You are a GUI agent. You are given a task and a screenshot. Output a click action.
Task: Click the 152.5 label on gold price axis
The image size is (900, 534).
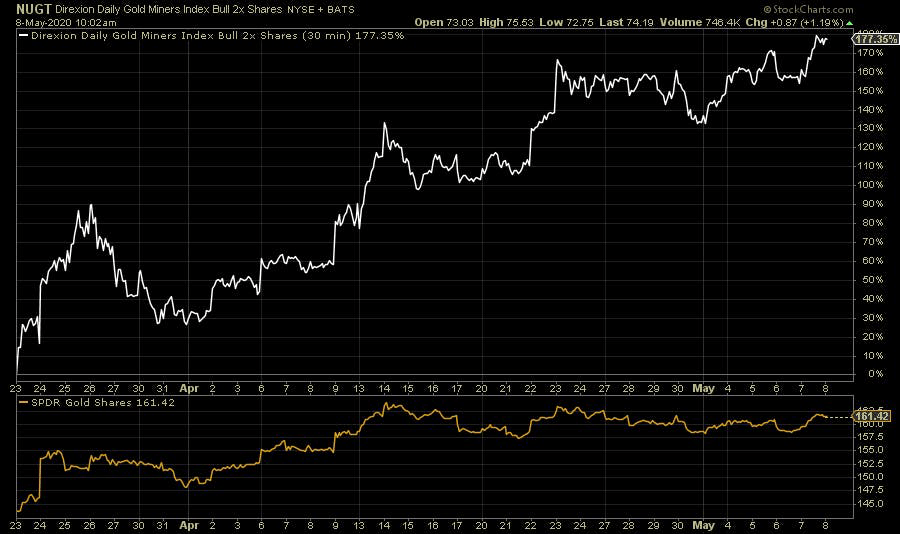coord(871,463)
